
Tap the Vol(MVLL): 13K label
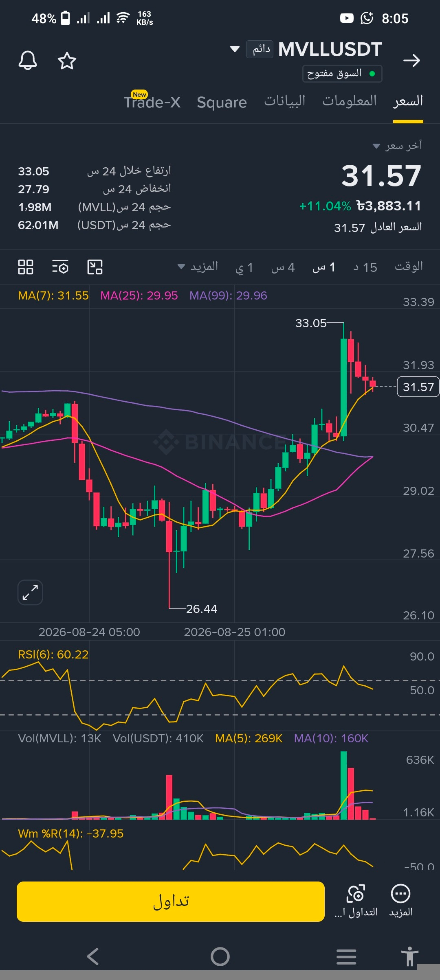[x=59, y=738]
